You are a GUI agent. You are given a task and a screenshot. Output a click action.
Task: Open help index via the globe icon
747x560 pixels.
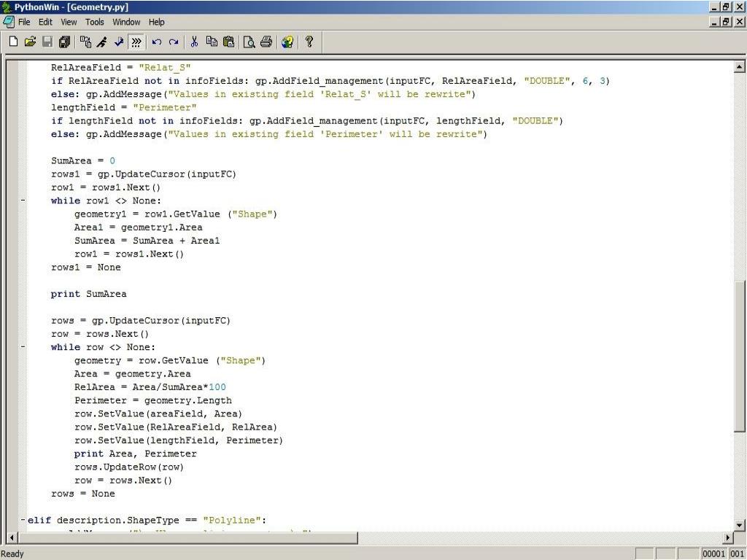point(287,42)
